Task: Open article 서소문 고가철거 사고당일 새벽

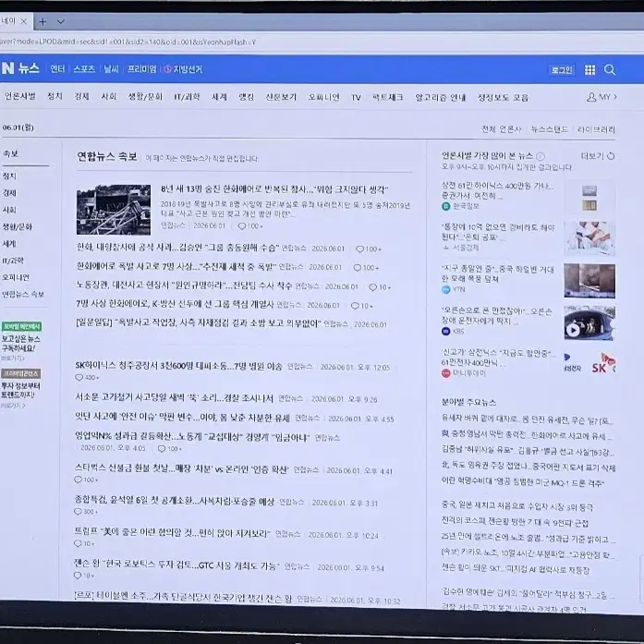Action: point(174,397)
